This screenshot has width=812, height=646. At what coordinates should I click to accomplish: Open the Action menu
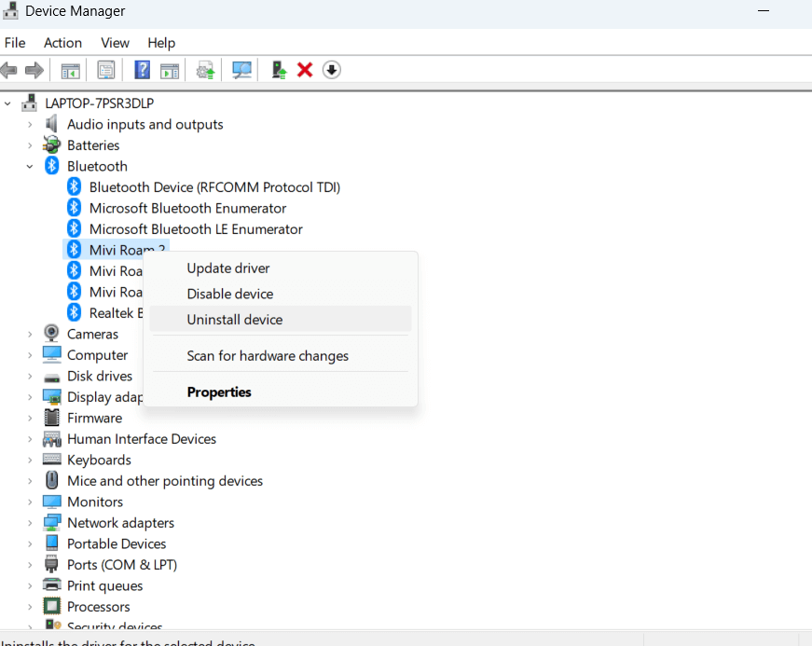pyautogui.click(x=62, y=43)
